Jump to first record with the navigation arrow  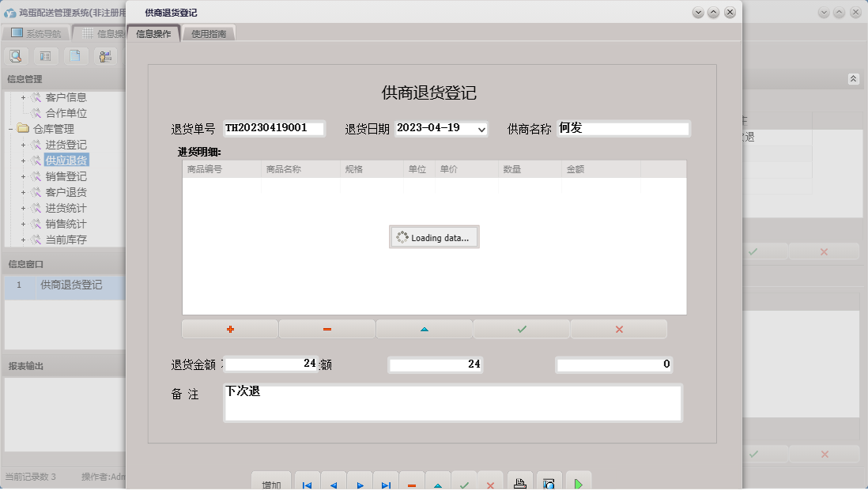pyautogui.click(x=307, y=484)
